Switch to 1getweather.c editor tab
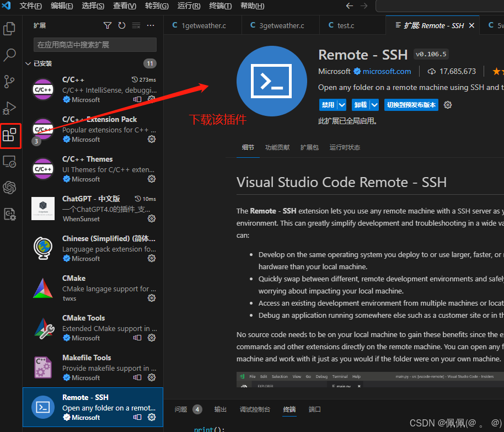This screenshot has width=504, height=432. click(203, 25)
